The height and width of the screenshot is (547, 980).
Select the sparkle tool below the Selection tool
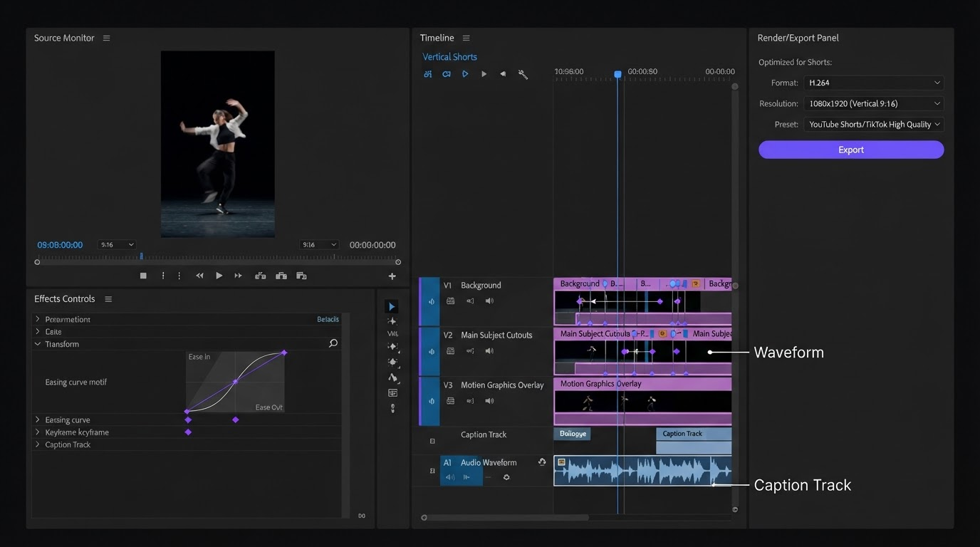[392, 321]
